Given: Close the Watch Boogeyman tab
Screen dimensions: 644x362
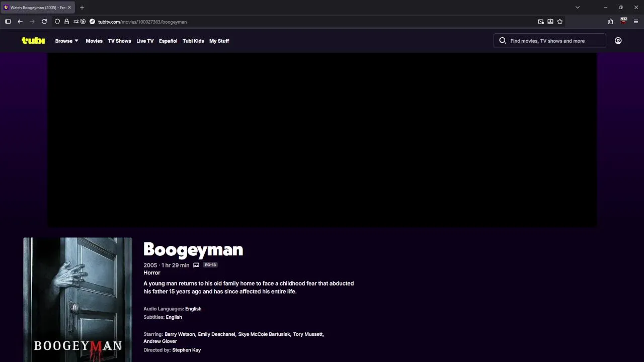Looking at the screenshot, I should [69, 8].
